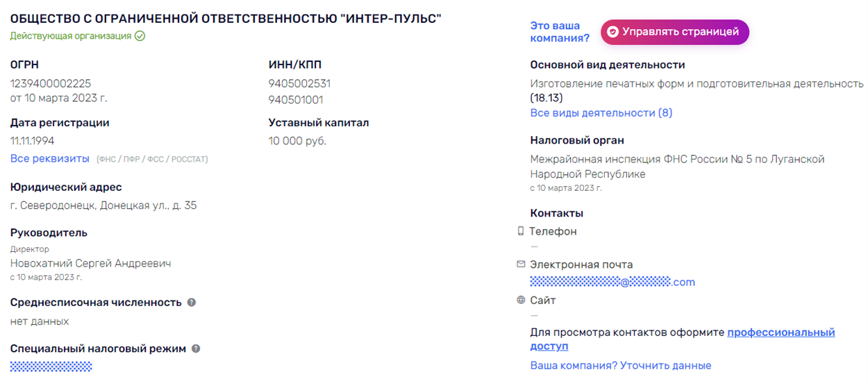Click director name Новохатний Сергей Андреевич

click(x=90, y=264)
